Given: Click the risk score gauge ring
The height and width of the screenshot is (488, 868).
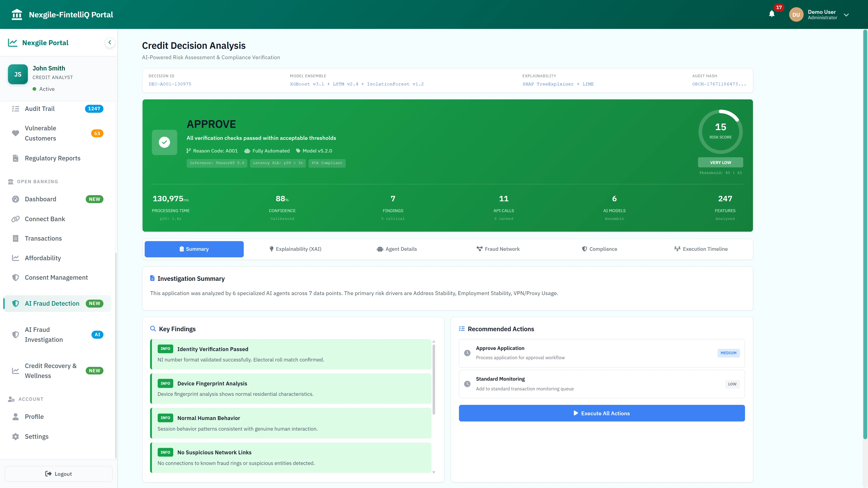Looking at the screenshot, I should (720, 131).
